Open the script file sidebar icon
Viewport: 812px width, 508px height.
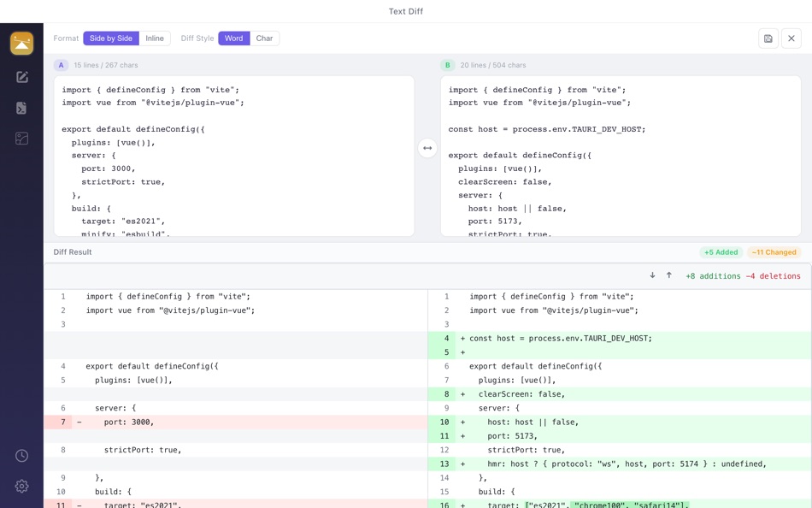(21, 108)
